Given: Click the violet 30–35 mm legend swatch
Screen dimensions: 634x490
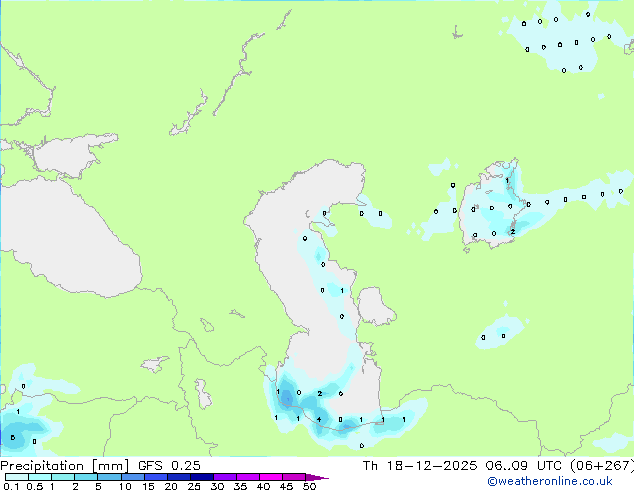Looking at the screenshot, I should tap(224, 477).
